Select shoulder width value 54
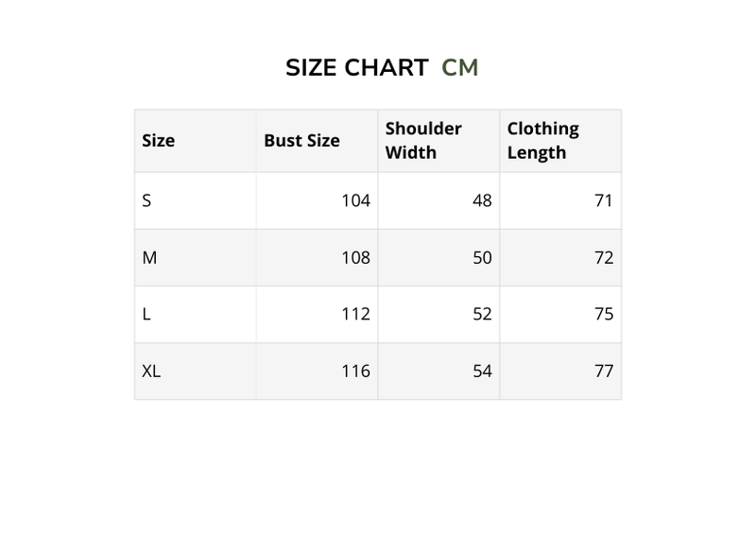 pos(482,371)
